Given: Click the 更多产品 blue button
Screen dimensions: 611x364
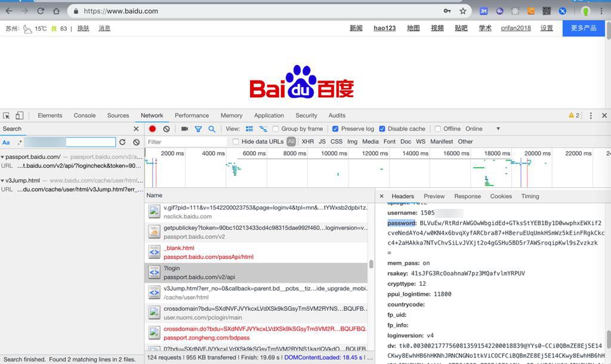Looking at the screenshot, I should pyautogui.click(x=584, y=28).
